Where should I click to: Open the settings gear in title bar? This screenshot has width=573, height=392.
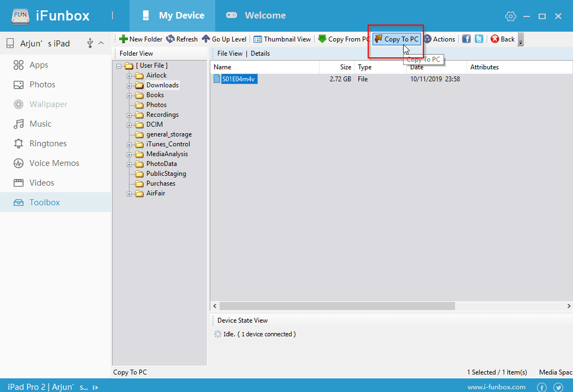coord(511,16)
